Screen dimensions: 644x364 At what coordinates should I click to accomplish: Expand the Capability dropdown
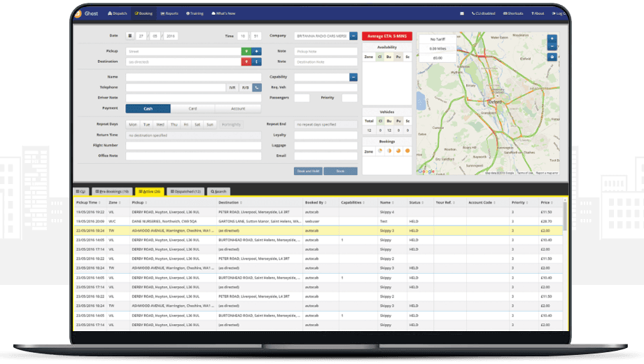[353, 77]
